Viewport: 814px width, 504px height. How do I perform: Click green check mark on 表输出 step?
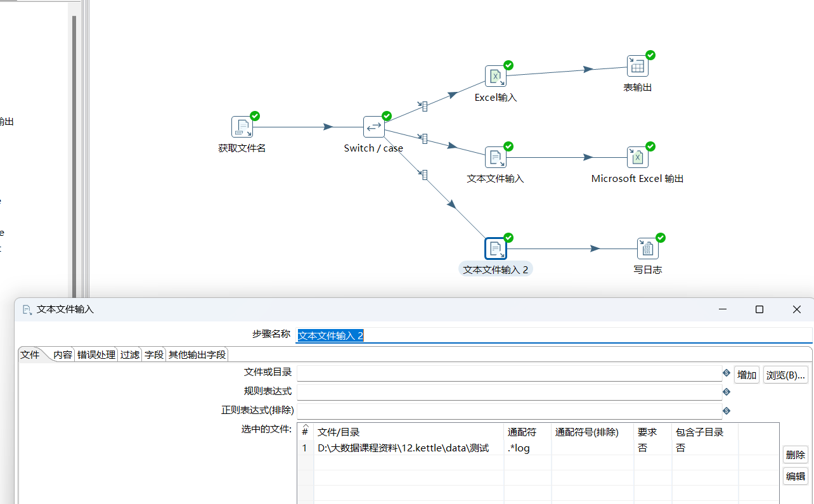pyautogui.click(x=650, y=55)
